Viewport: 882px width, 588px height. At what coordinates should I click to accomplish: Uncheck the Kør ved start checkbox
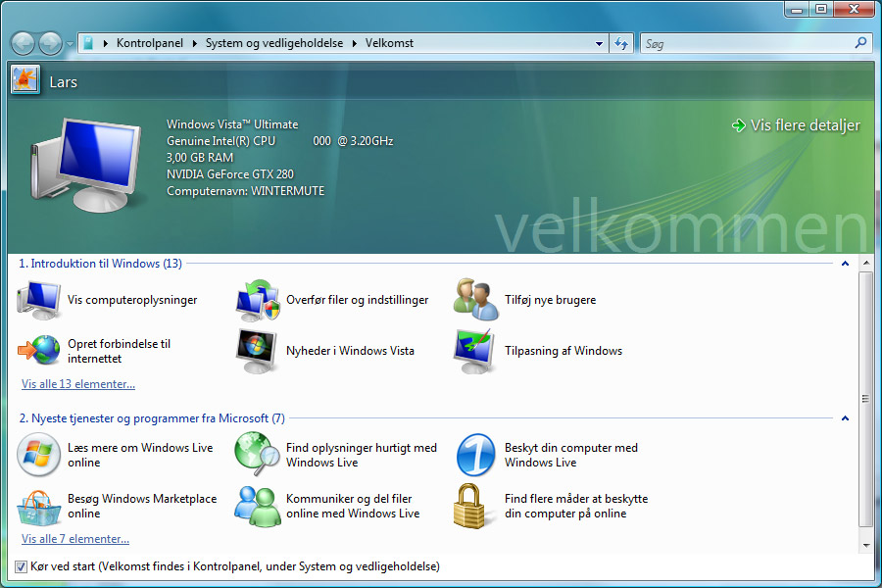tap(21, 566)
